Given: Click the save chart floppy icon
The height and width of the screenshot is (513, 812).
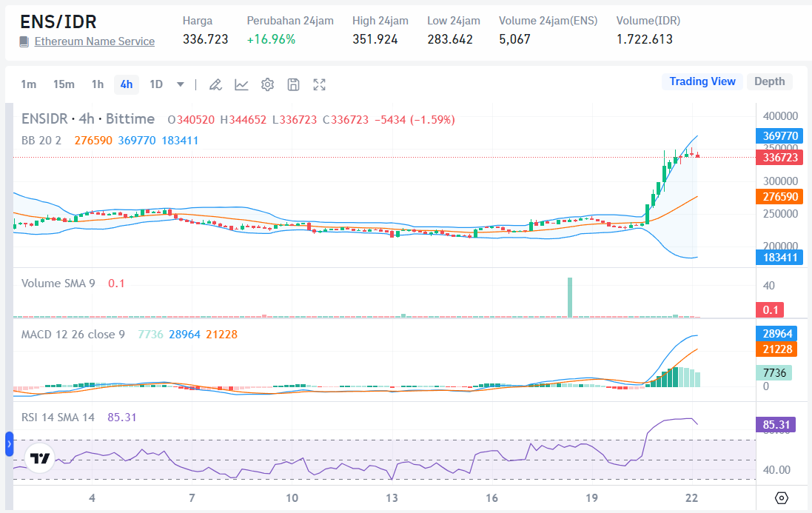Looking at the screenshot, I should click(x=293, y=84).
